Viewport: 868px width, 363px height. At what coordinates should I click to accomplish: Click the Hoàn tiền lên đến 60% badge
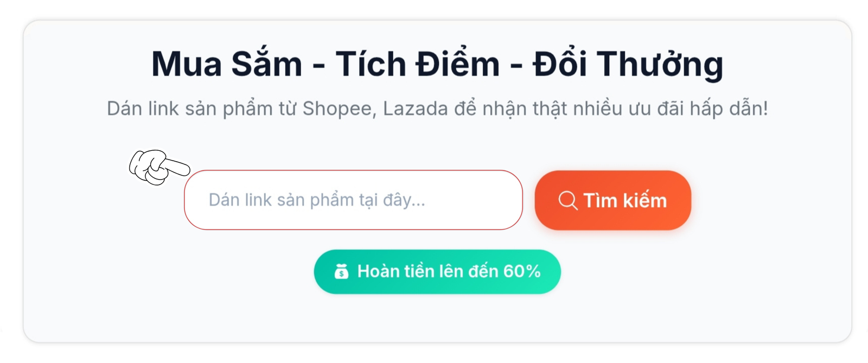tap(437, 271)
